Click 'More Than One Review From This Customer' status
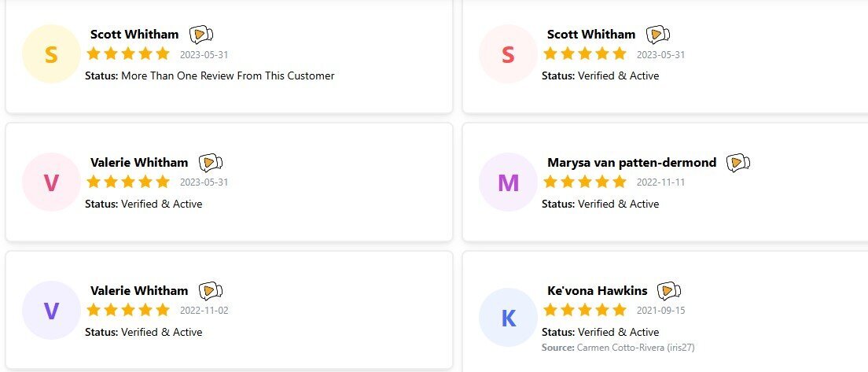Viewport: 868px width, 372px height. point(227,76)
